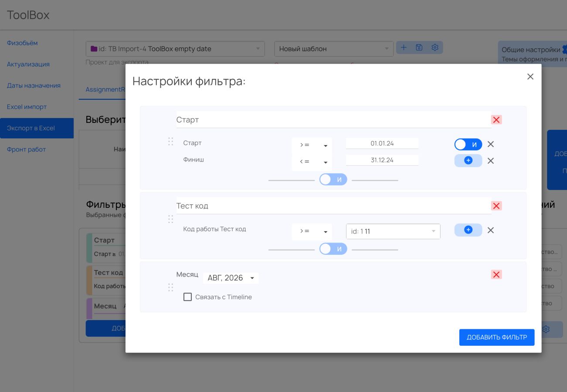Open the project dropdown TB Import-4
The image size is (567, 392).
175,49
